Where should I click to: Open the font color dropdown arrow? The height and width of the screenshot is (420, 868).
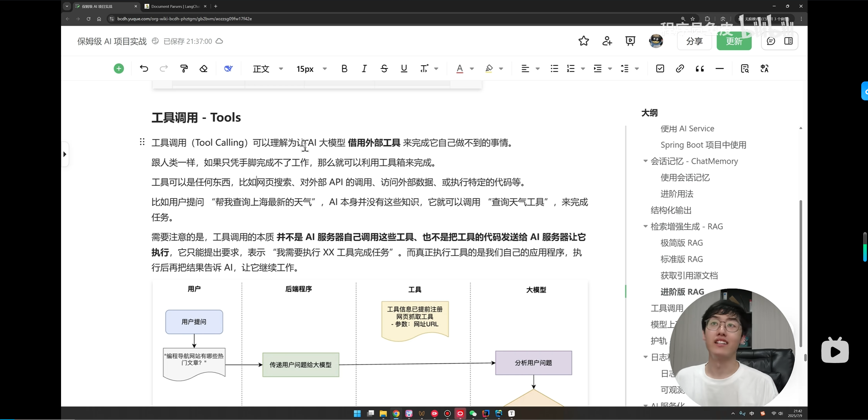pos(472,69)
